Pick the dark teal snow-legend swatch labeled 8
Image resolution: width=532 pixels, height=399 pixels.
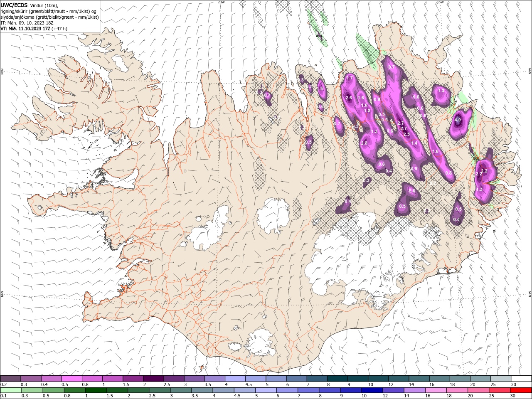click(337, 379)
